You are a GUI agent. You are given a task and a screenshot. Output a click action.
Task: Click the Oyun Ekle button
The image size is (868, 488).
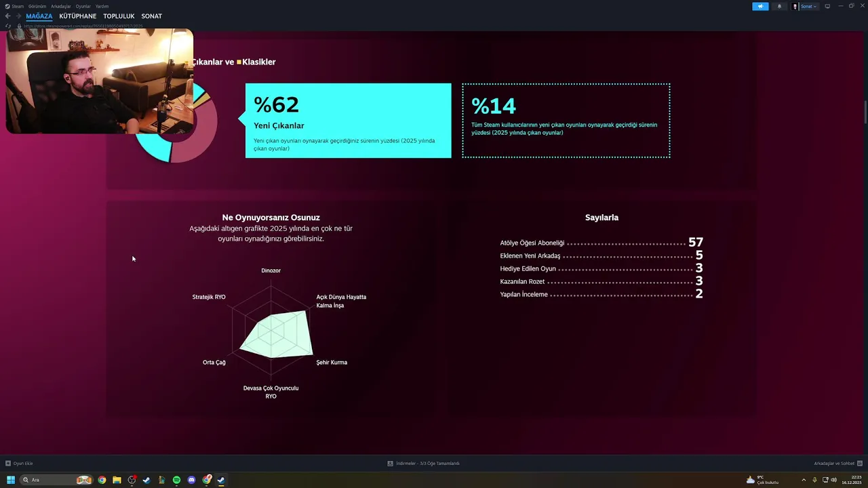(x=19, y=464)
